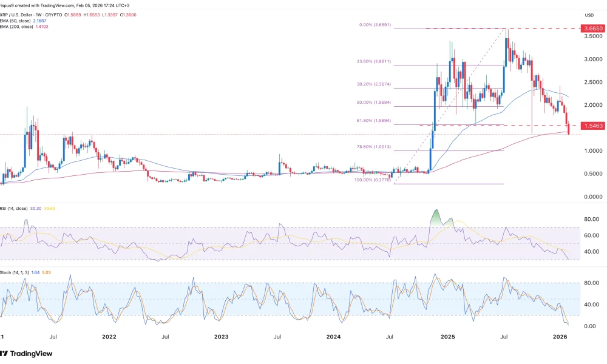Click the closing price C1.3600 value
The width and height of the screenshot is (607, 364).
coord(127,15)
